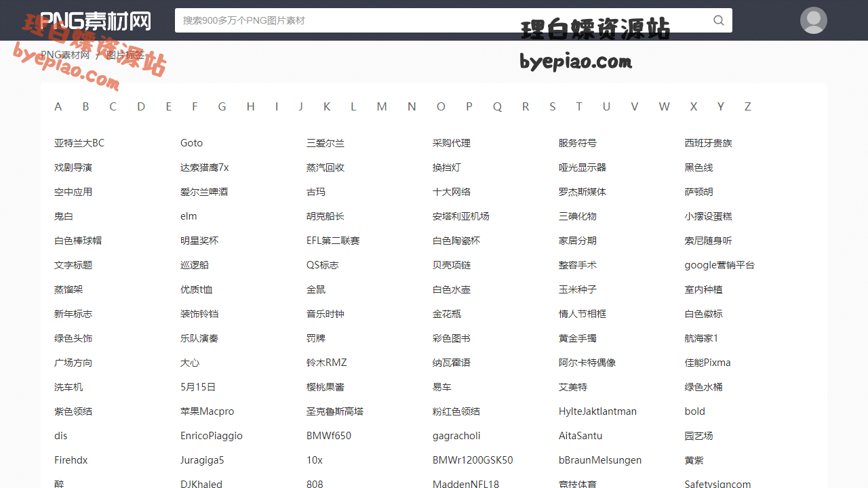Open the 服务符号 tag
Viewport: 868px width, 488px height.
[578, 143]
